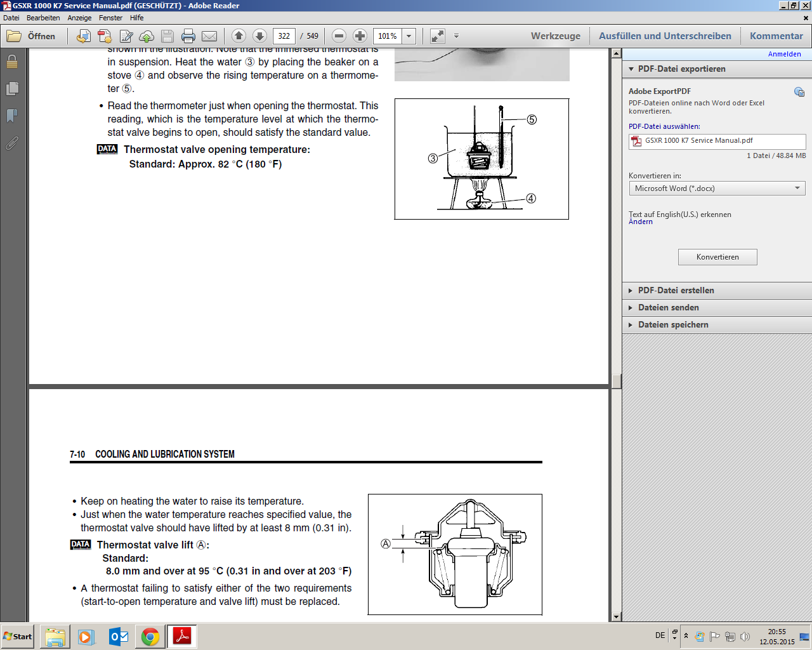
Task: Zoom out with the minus button
Action: (339, 36)
